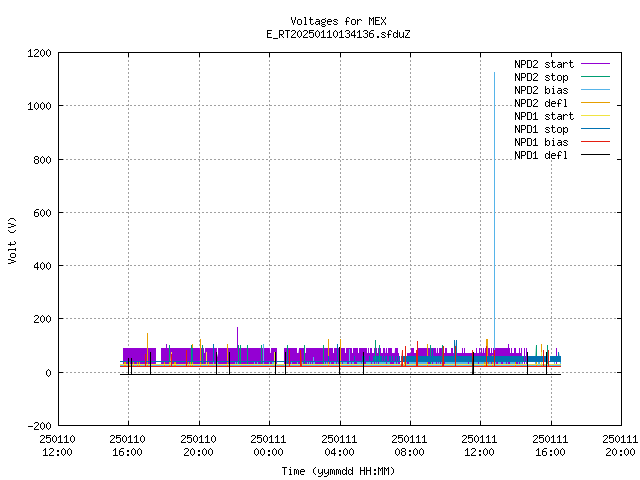This screenshot has height=480, width=640.
Task: Click the NPD1 start legend label
Action: click(x=544, y=116)
